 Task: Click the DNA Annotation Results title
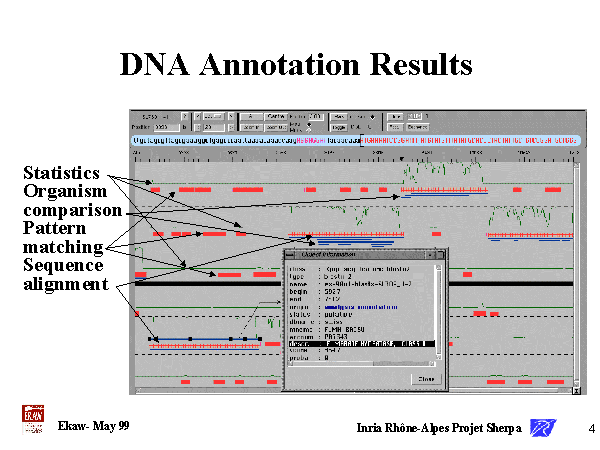point(296,64)
